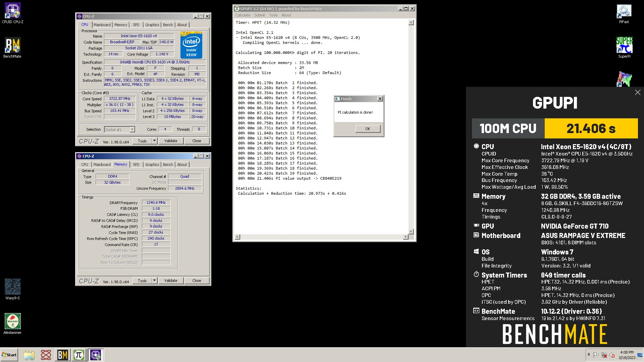The image size is (644, 362).
Task: Click the GPUPI pi title bar icon
Action: click(x=237, y=9)
